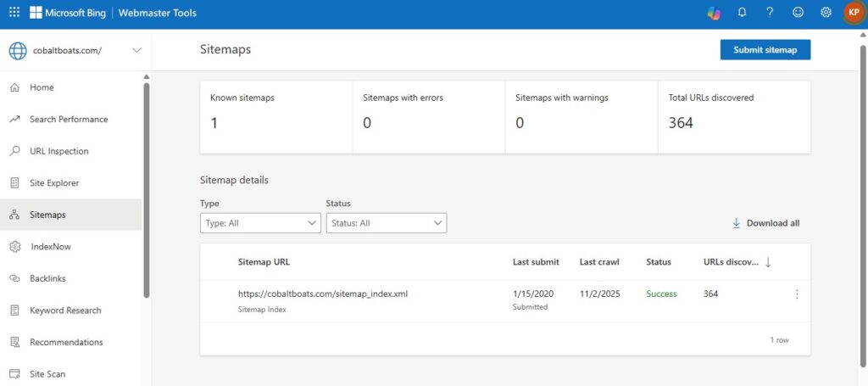Go to Search Performance in sidebar
This screenshot has height=386, width=868.
point(69,120)
